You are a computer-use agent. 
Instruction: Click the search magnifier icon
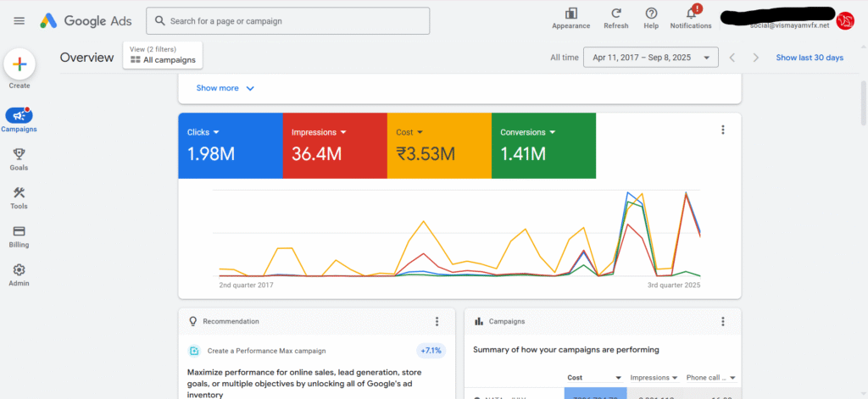pyautogui.click(x=160, y=21)
